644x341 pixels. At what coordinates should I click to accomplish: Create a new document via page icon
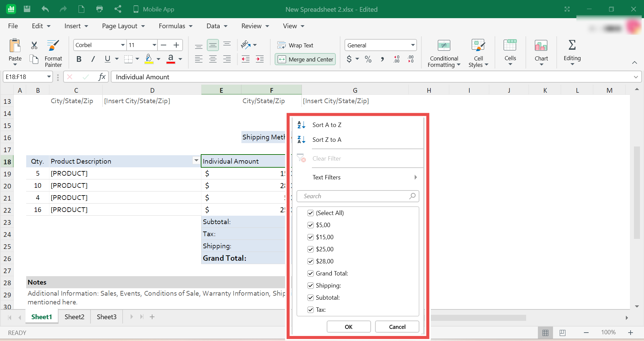pos(81,9)
